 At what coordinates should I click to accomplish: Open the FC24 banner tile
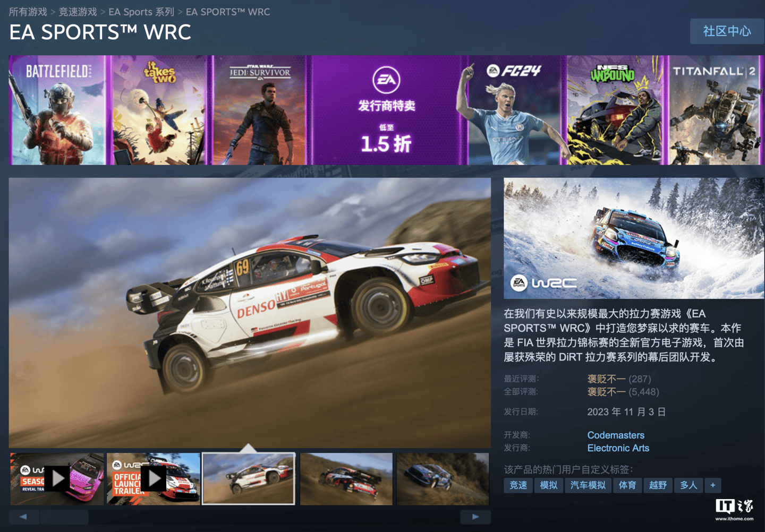[x=514, y=110]
